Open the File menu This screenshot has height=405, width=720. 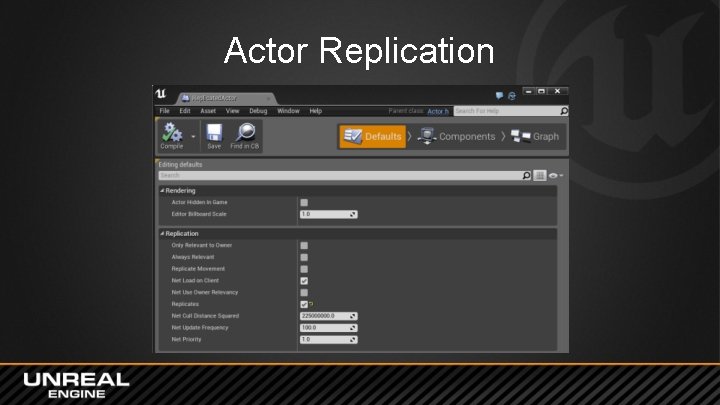(164, 111)
